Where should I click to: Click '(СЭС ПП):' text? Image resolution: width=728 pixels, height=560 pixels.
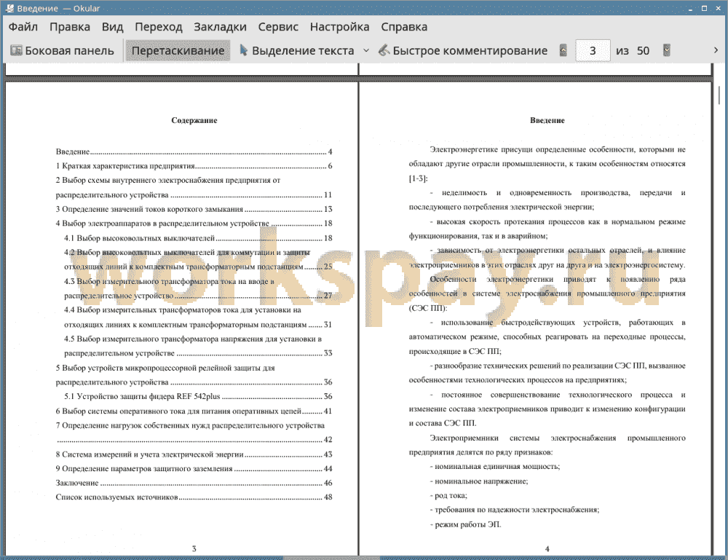[x=427, y=308]
